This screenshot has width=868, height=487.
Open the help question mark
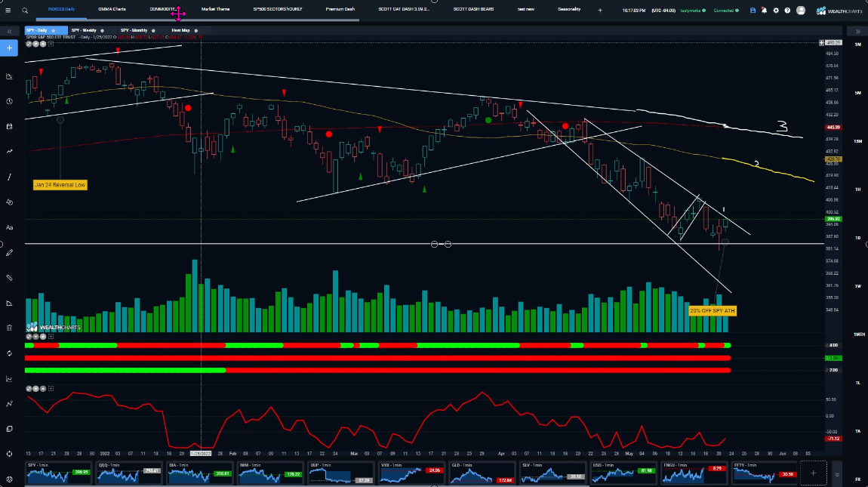pyautogui.click(x=788, y=11)
